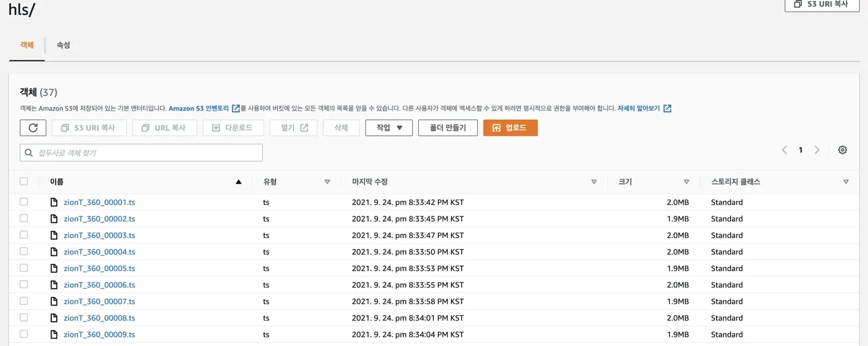
Task: Check the box for zionT_360_00007.ts
Action: pos(24,301)
